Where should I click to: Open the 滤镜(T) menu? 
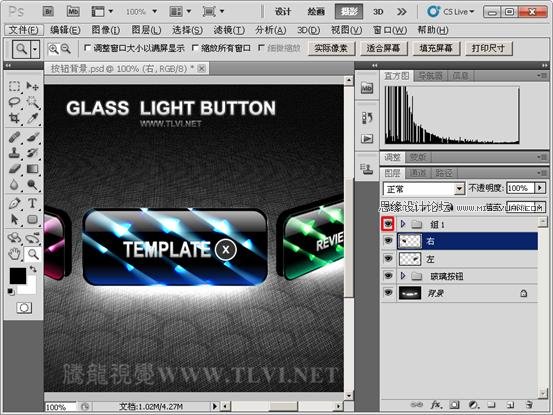click(x=229, y=30)
